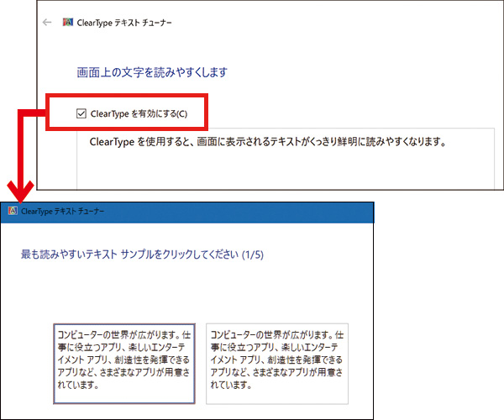Toggle the 'ClearType を有効にする(C)' checkbox
The image size is (504, 420).
point(81,113)
